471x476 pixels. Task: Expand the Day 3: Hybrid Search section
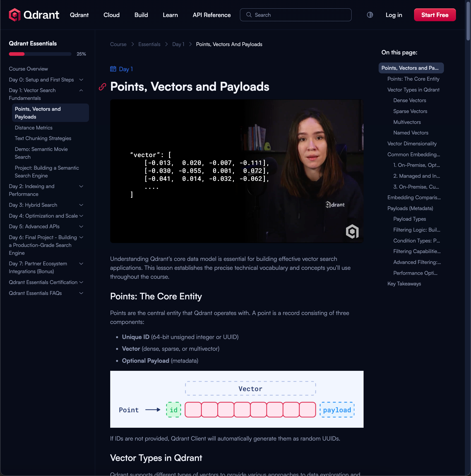[81, 205]
